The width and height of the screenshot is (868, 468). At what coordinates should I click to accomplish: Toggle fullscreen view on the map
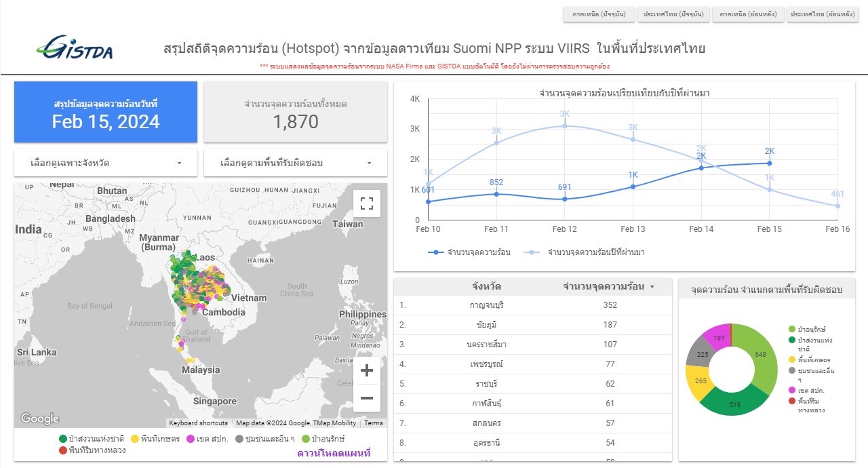[x=367, y=203]
